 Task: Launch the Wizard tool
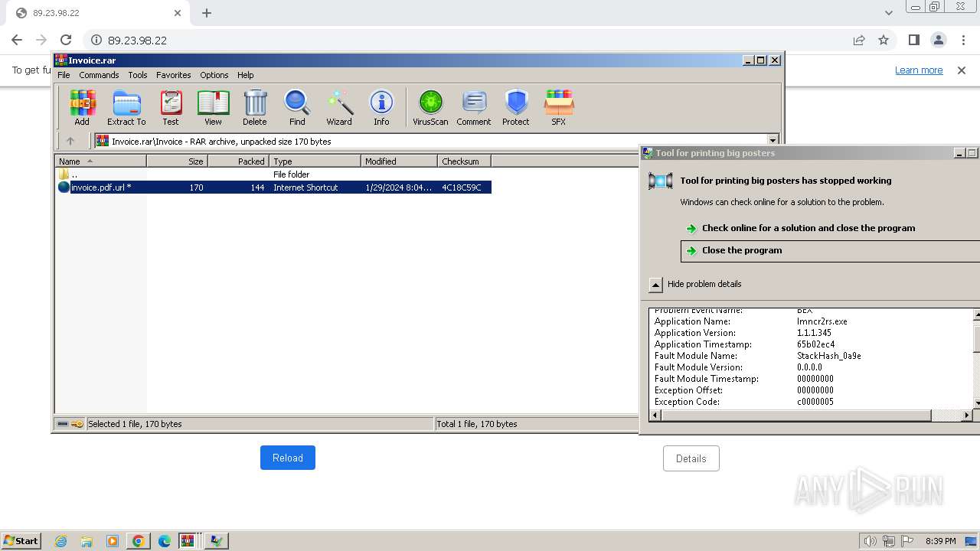click(339, 107)
